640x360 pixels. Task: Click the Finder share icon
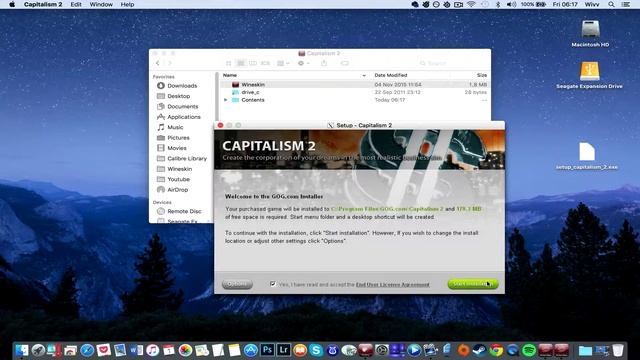(324, 63)
